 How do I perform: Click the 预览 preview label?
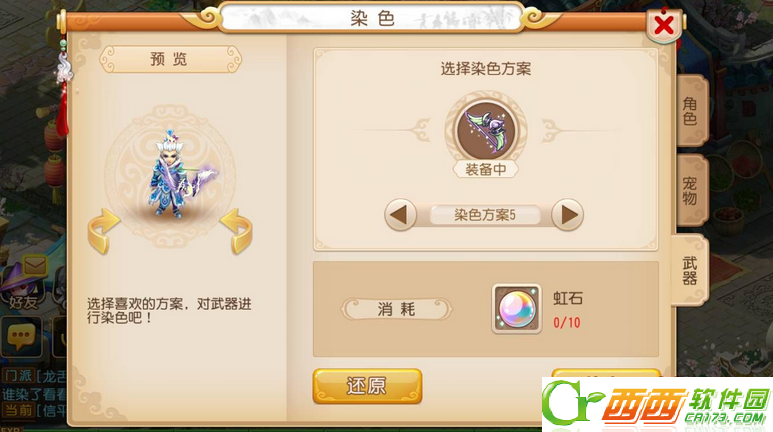[170, 59]
